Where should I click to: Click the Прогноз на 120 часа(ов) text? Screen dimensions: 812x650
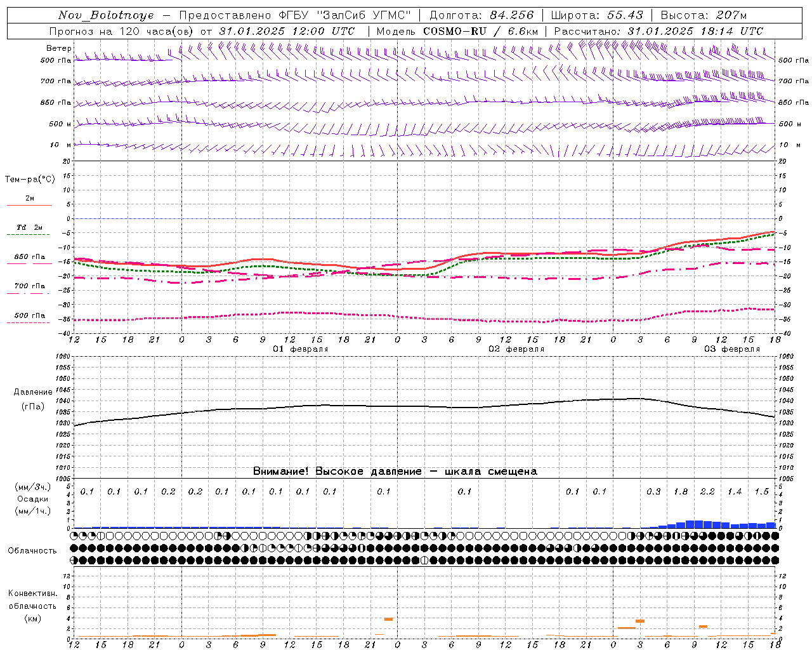(122, 31)
